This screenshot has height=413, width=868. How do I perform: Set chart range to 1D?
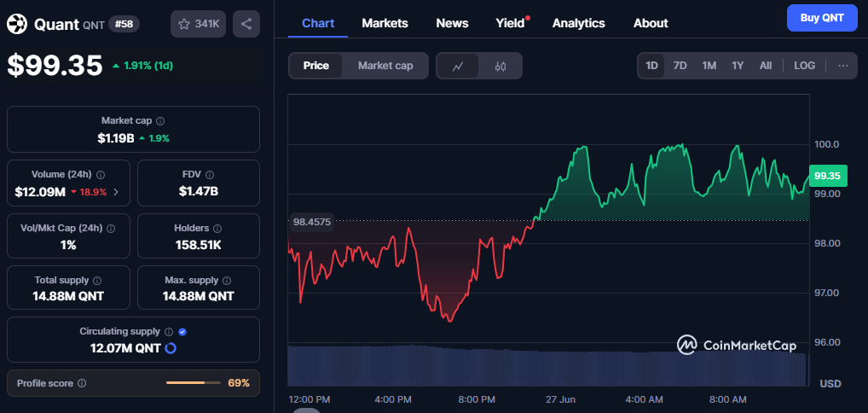coord(651,66)
